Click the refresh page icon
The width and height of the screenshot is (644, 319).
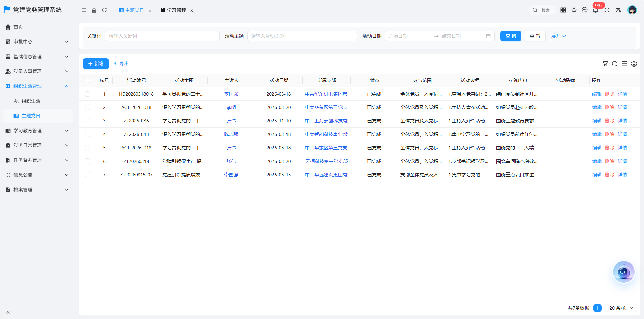point(104,10)
